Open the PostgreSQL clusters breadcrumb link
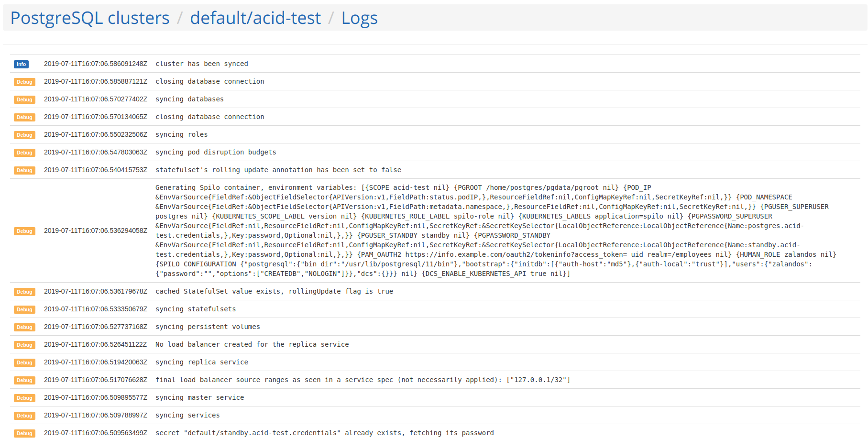The image size is (868, 439). 90,18
